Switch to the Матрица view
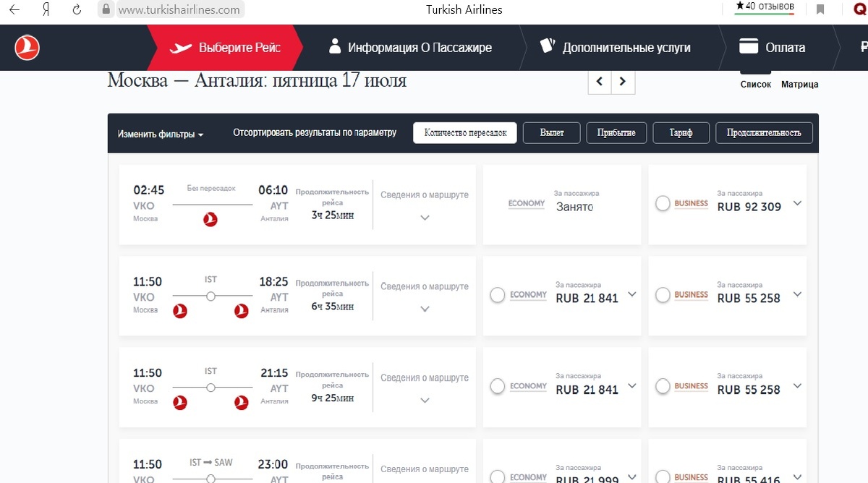 pos(799,84)
